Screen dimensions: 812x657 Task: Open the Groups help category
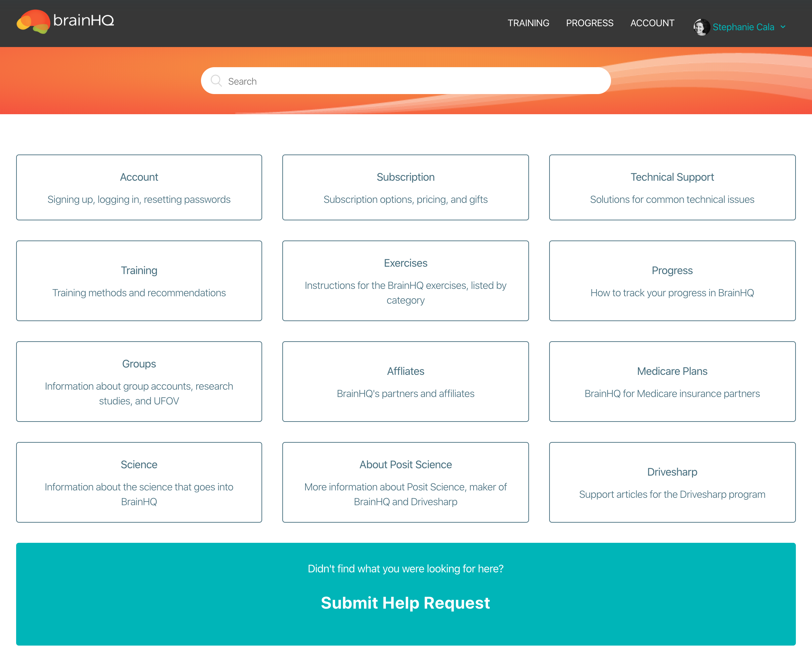[x=139, y=382]
